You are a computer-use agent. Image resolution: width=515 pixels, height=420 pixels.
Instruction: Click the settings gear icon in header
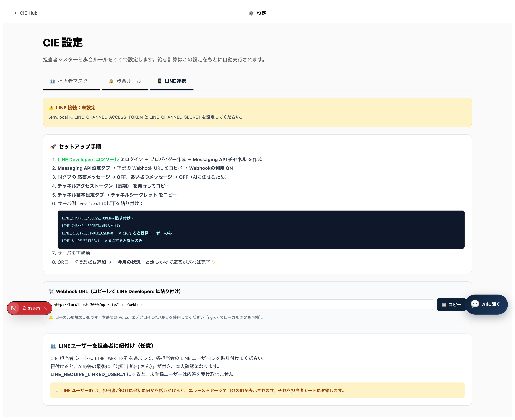[251, 13]
